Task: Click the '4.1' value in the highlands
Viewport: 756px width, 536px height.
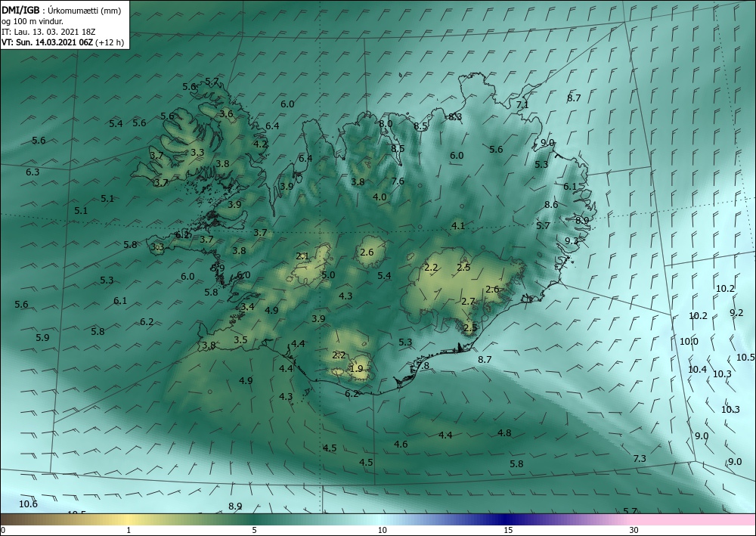Action: point(458,225)
